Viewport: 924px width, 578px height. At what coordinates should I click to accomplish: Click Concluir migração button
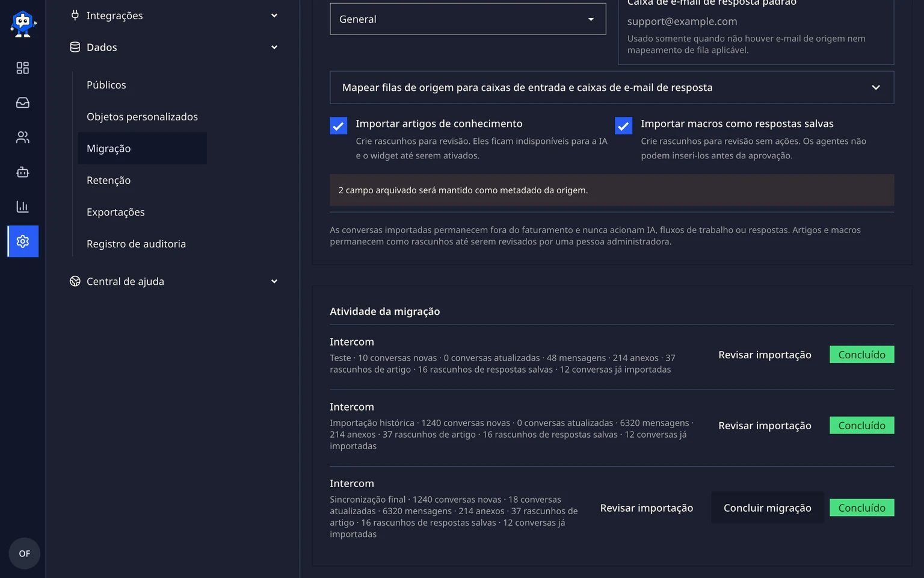[x=768, y=508]
